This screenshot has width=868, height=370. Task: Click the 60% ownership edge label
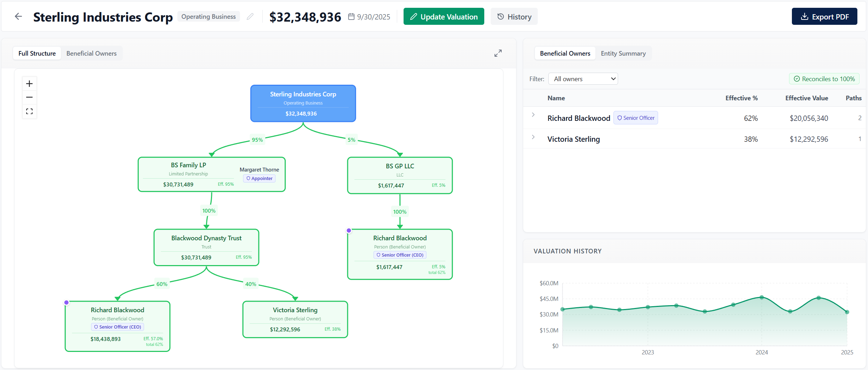162,284
